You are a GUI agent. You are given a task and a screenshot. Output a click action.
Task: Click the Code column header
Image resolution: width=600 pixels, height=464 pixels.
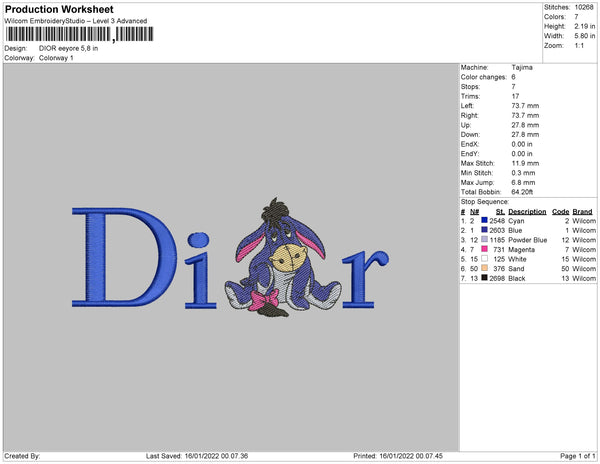(561, 212)
